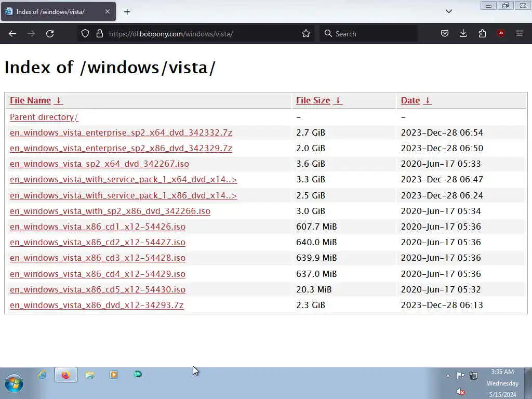Launch Internet Explorer from the taskbar
The height and width of the screenshot is (399, 532).
coord(42,375)
